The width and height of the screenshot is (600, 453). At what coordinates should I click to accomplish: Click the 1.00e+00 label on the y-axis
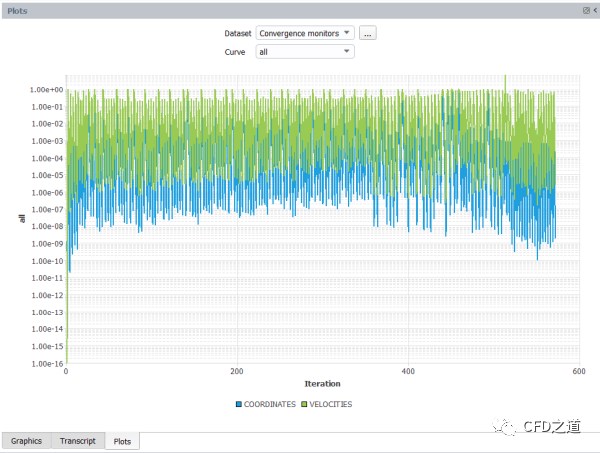click(x=45, y=90)
